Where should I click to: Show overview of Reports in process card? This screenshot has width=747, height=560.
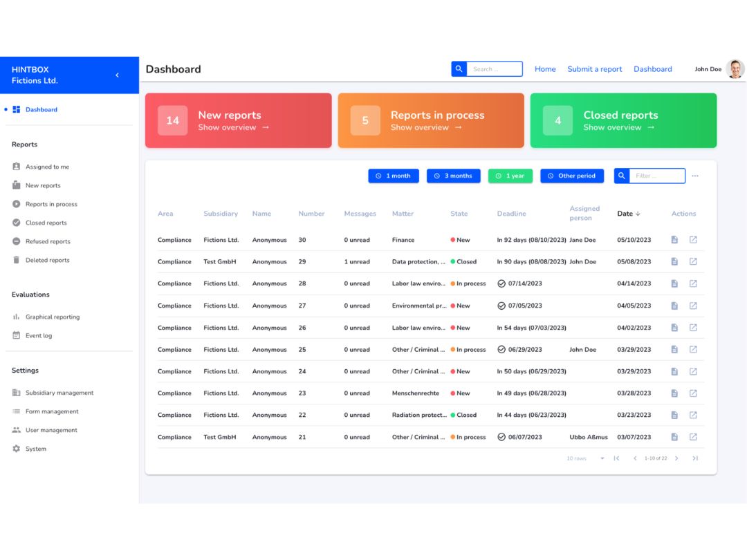point(426,128)
